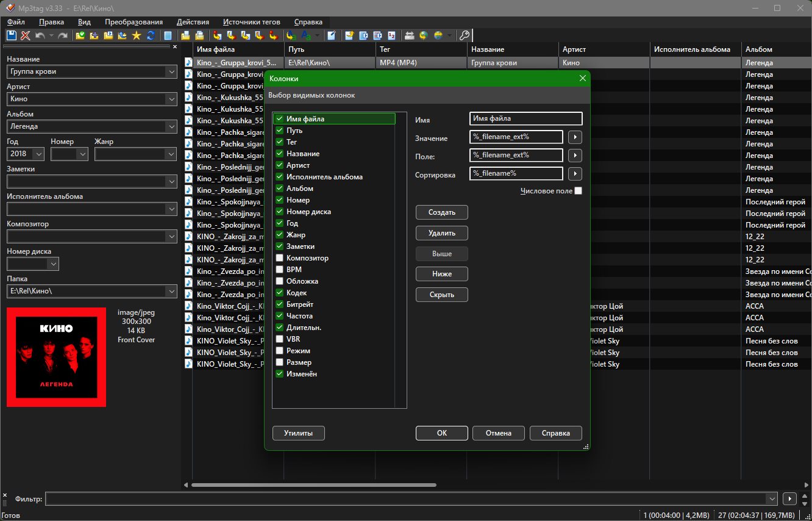812x521 pixels.
Task: Click the Кино Легенда album cover
Action: pos(56,357)
